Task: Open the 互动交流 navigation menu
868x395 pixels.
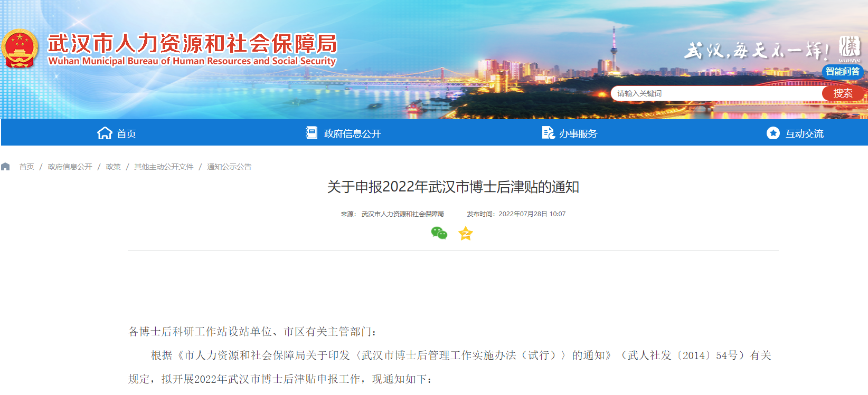Action: coord(805,134)
